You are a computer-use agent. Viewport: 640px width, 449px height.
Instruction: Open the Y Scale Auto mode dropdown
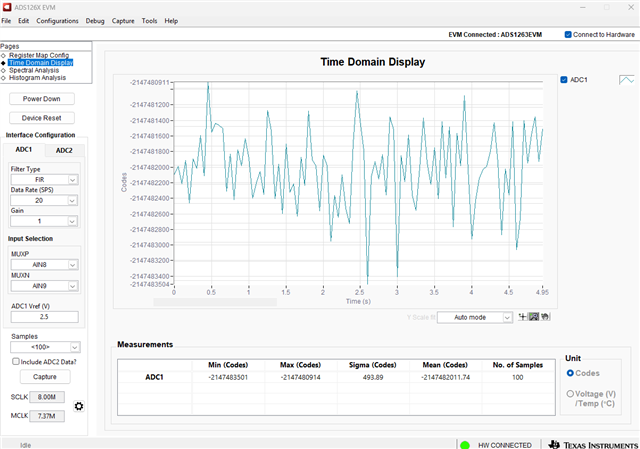coord(475,317)
